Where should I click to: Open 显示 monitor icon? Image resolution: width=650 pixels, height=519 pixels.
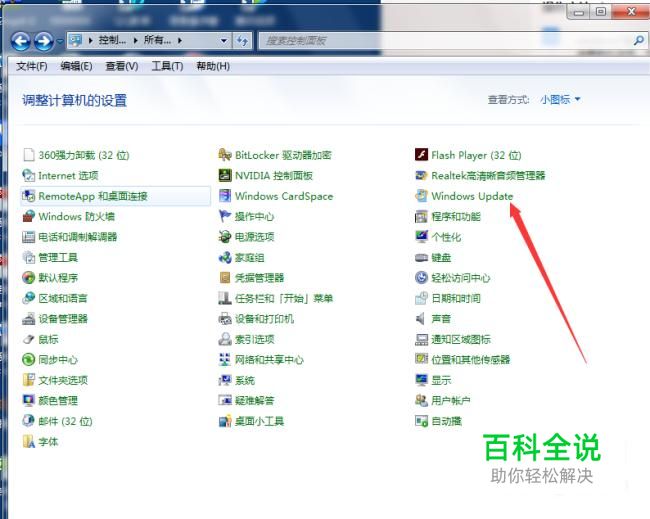click(421, 380)
